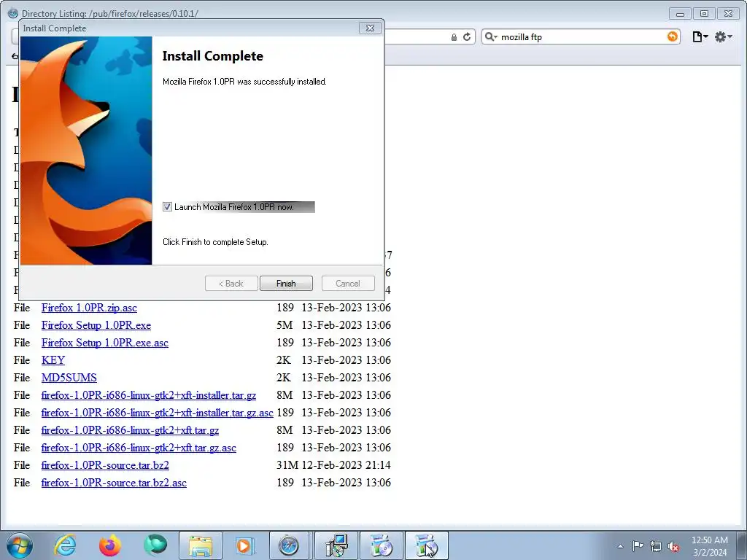747x560 pixels.
Task: Click "Mozilla Firefox 1.0PR was successfully installed." text
Action: pos(244,82)
